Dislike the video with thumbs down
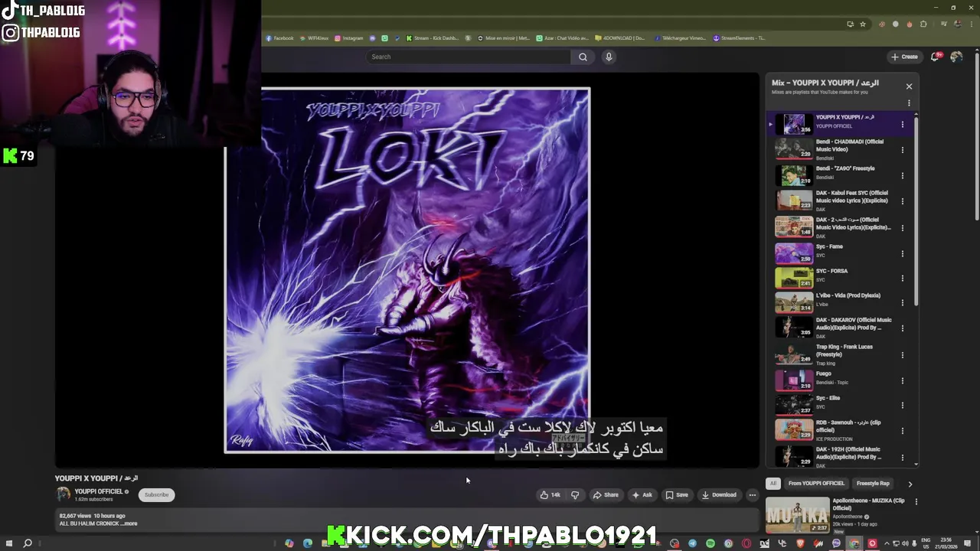 point(575,494)
